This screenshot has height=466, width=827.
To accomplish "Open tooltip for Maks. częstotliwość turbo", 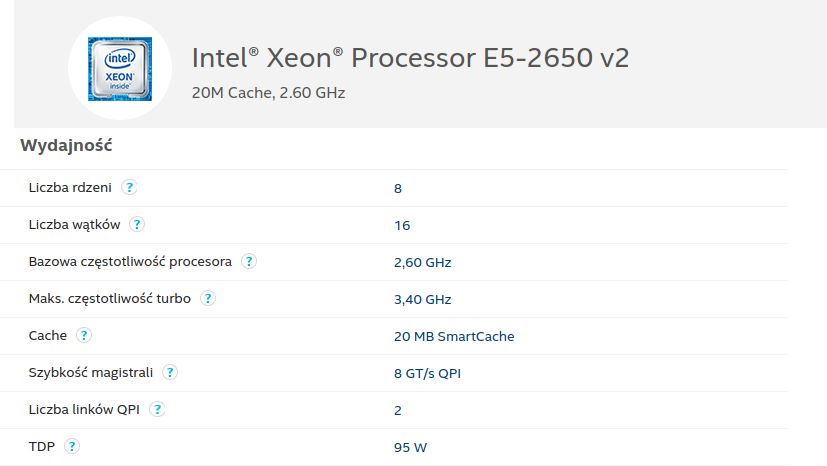I will pyautogui.click(x=208, y=298).
